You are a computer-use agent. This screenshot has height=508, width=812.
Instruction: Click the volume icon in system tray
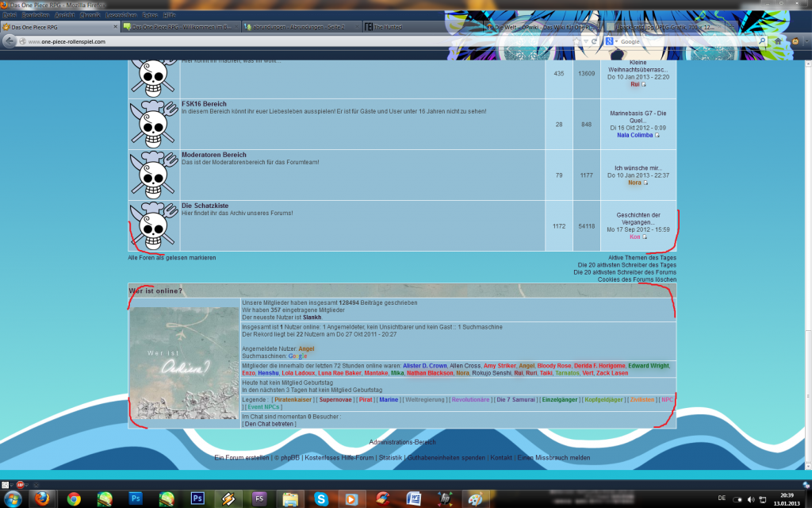(x=750, y=500)
